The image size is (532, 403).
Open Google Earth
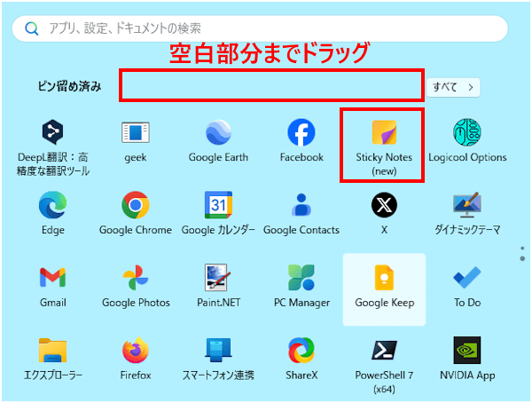coord(218,141)
